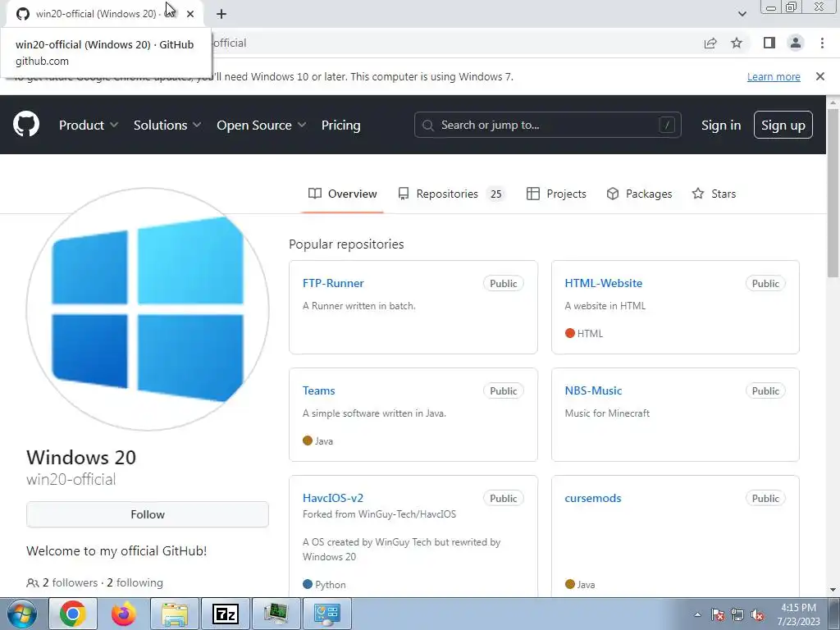Viewport: 840px width, 630px height.
Task: Dismiss the Chrome update notification bar
Action: tap(819, 76)
